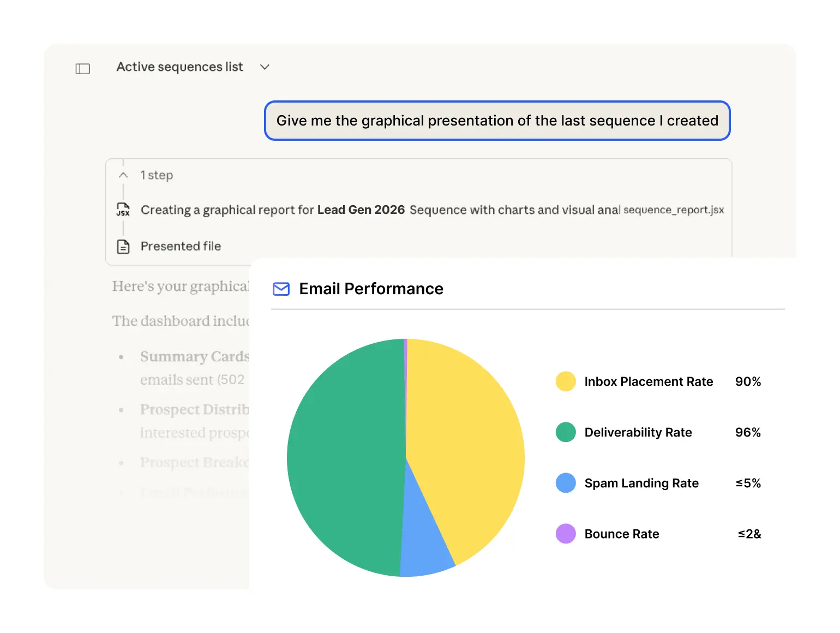Click the green Deliverability Rate legend dot

(x=565, y=432)
